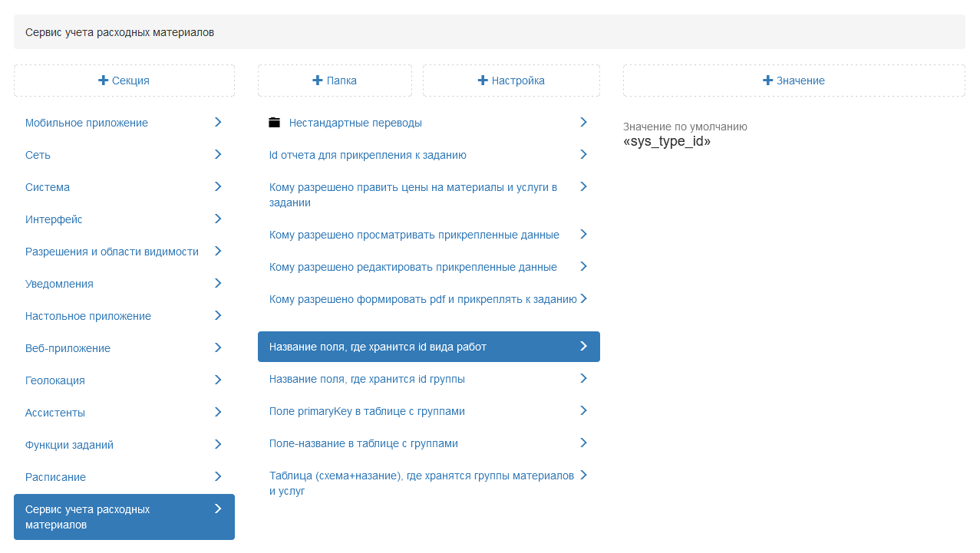This screenshot has width=980, height=553.
Task: Expand Поле primaryKey в таблице с группами
Action: coord(367,411)
